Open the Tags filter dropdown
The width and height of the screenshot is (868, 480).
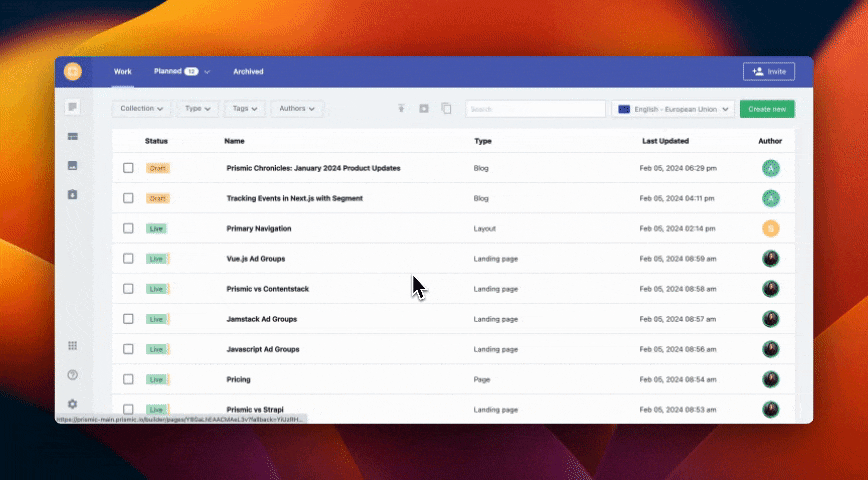click(x=245, y=109)
